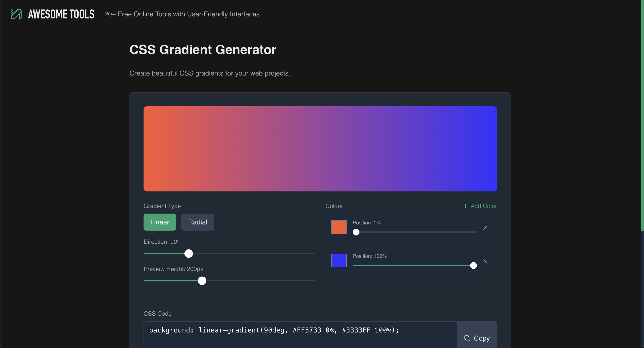Remove the orange color stop with X
The height and width of the screenshot is (348, 644).
pos(485,228)
